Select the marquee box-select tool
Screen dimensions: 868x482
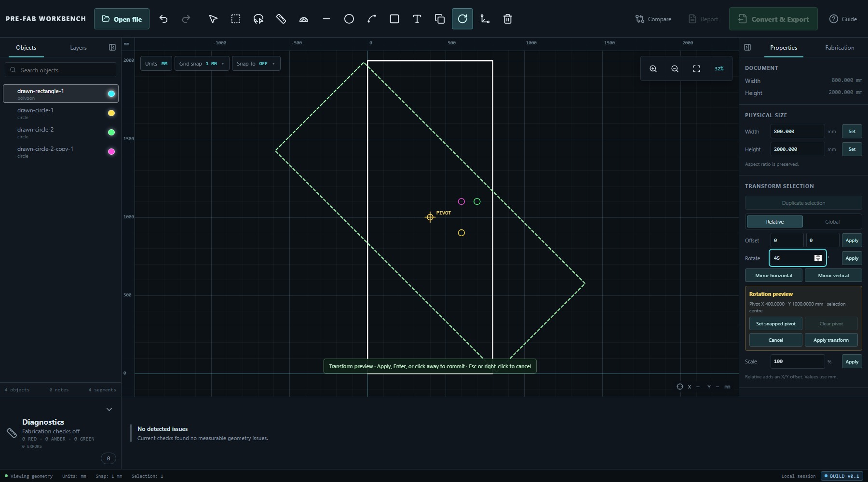236,19
